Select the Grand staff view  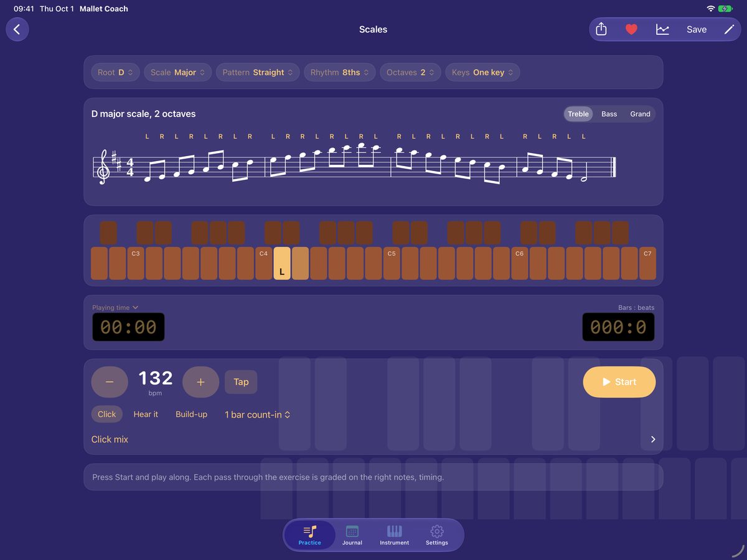pos(640,114)
